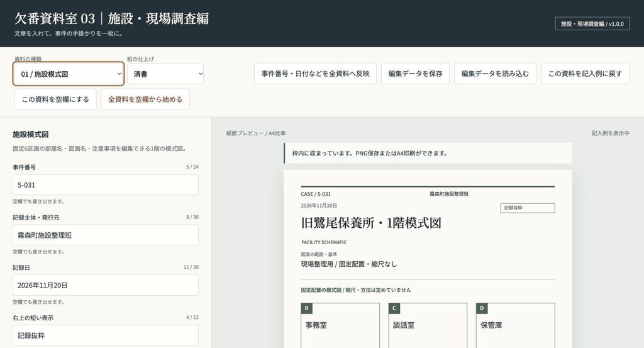Click the 8 / 36 character counter
Screen dimensions: 644x348
(192, 217)
